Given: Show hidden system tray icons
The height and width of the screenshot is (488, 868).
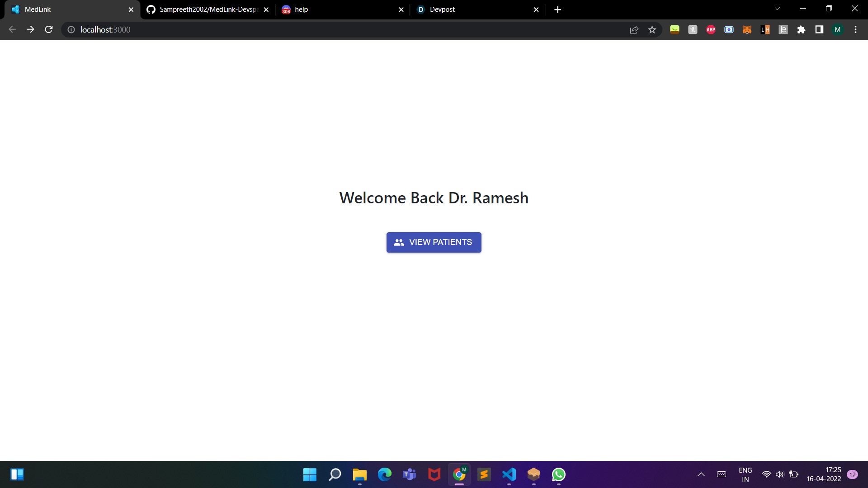Looking at the screenshot, I should (701, 474).
